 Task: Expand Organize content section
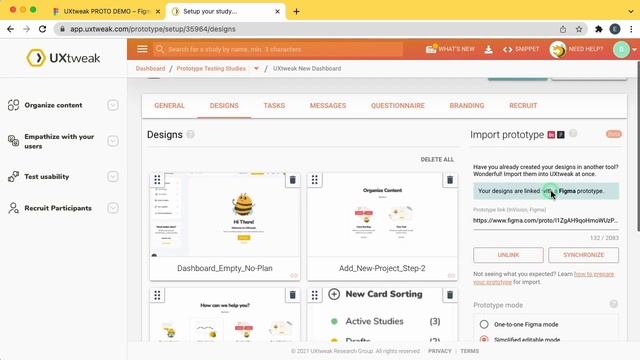pos(113,105)
